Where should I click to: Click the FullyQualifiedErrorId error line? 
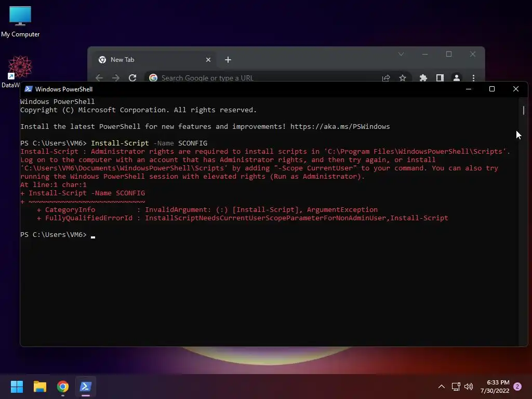pos(242,218)
